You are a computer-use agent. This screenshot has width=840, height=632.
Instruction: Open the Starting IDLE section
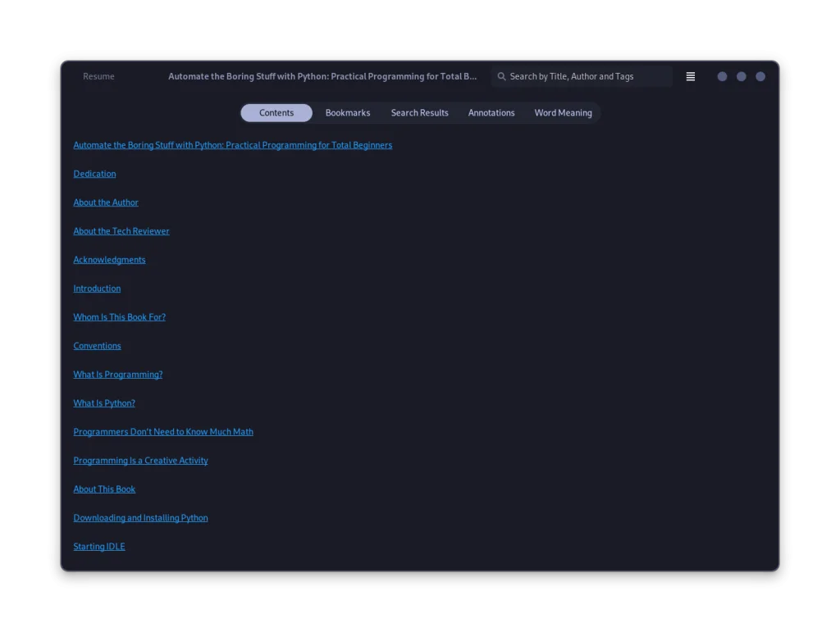pos(98,546)
